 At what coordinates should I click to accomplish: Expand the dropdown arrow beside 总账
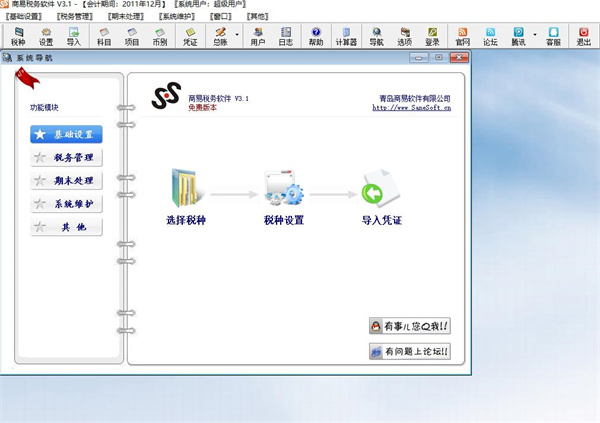pos(237,35)
